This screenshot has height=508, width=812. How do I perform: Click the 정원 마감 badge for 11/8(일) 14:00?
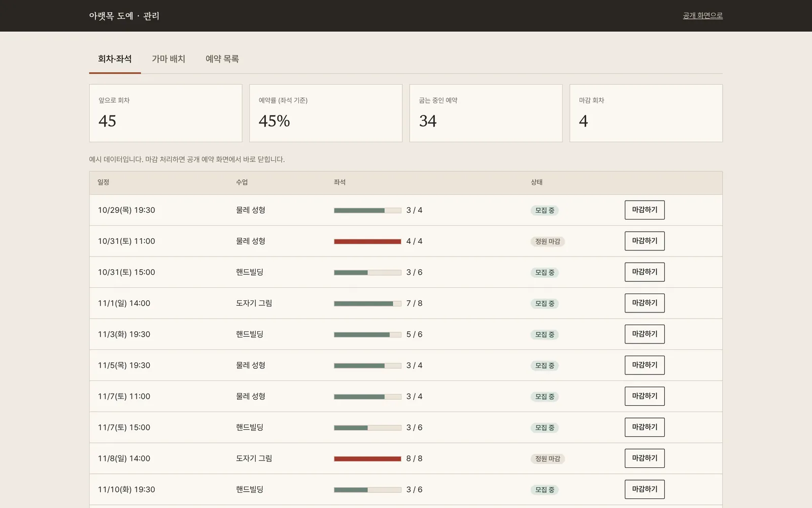coord(548,459)
